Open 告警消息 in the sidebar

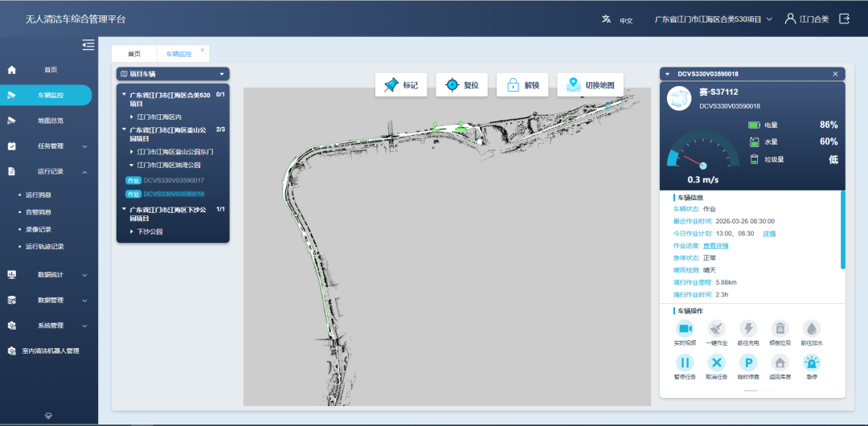coord(39,212)
